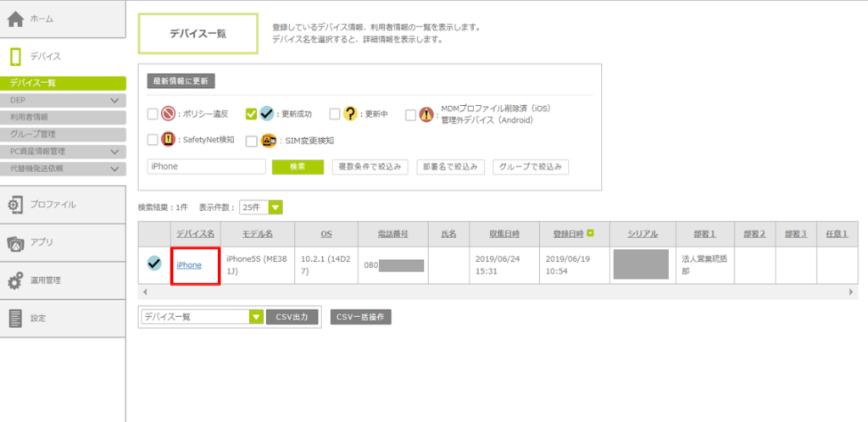868x422 pixels.
Task: Open the iPhone device name link
Action: tap(189, 265)
